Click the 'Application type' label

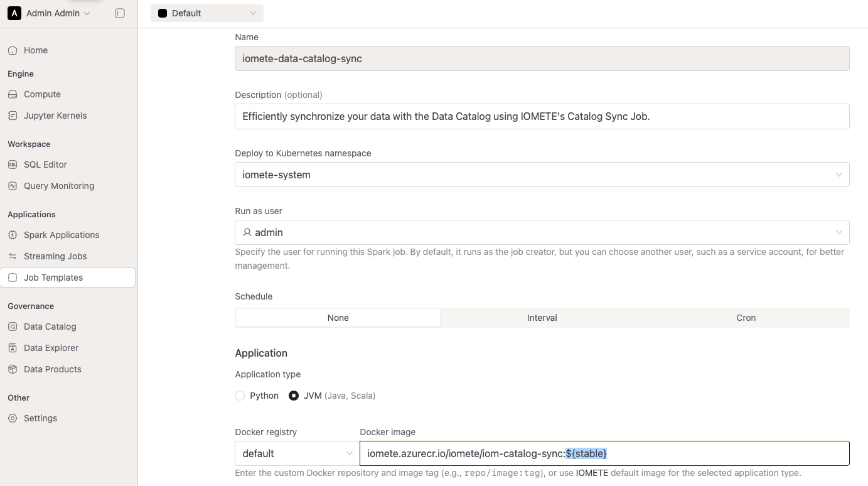point(268,374)
